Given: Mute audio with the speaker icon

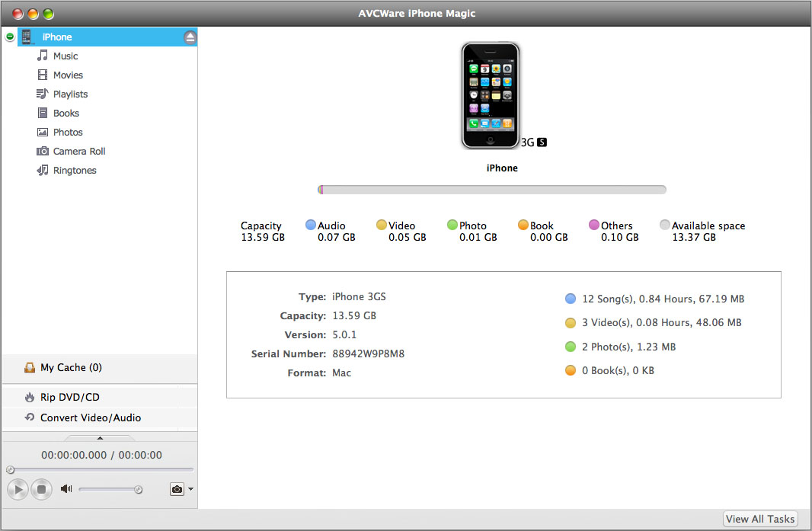Looking at the screenshot, I should click(x=66, y=488).
